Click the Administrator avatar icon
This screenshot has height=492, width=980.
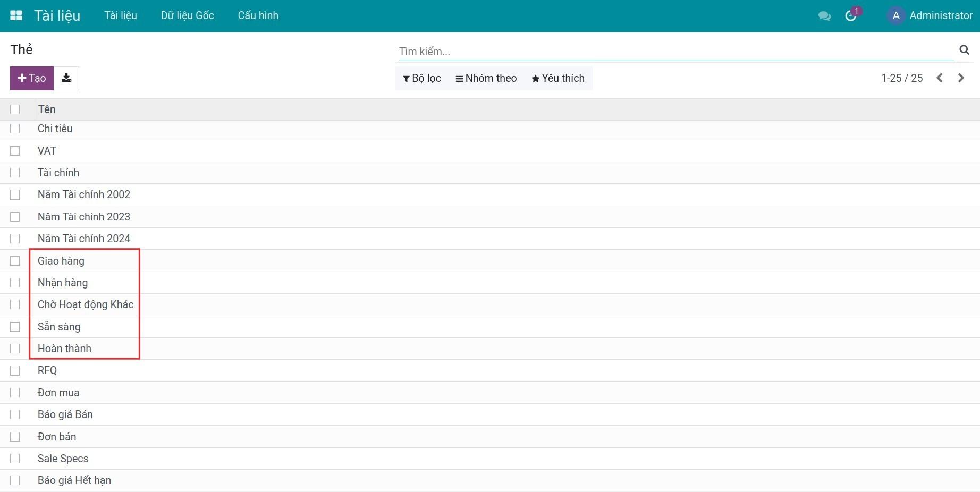[x=896, y=16]
